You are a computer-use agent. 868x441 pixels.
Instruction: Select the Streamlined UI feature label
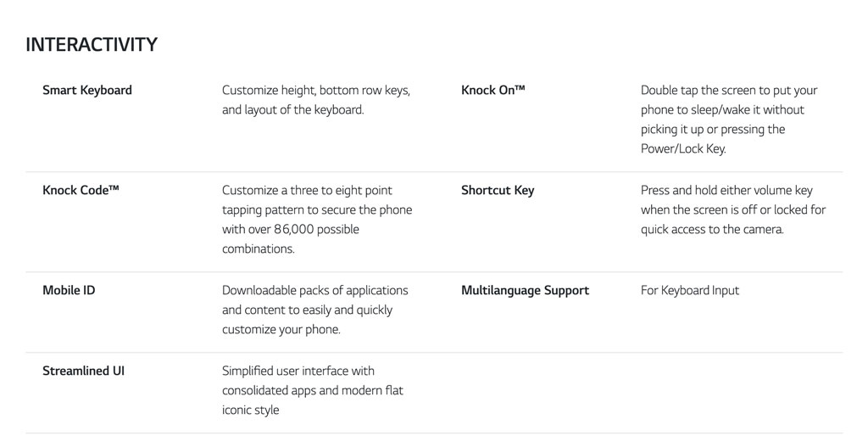point(83,371)
